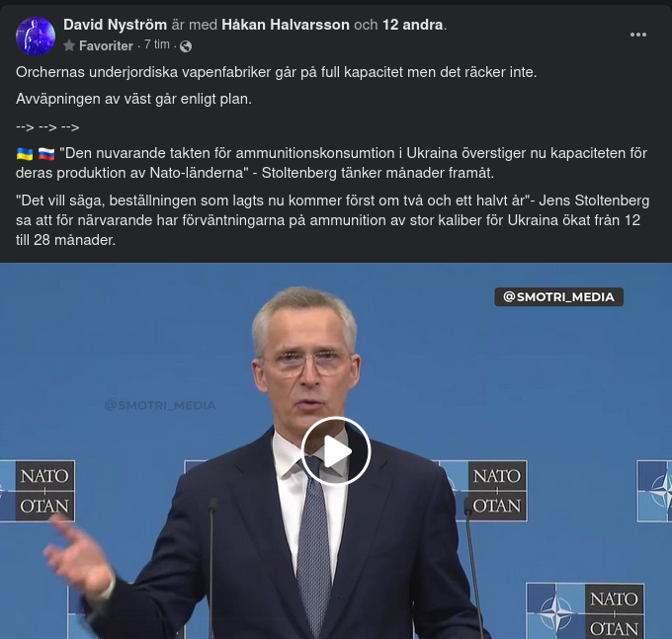The image size is (672, 639).
Task: Select the Favoriter label
Action: pyautogui.click(x=106, y=45)
